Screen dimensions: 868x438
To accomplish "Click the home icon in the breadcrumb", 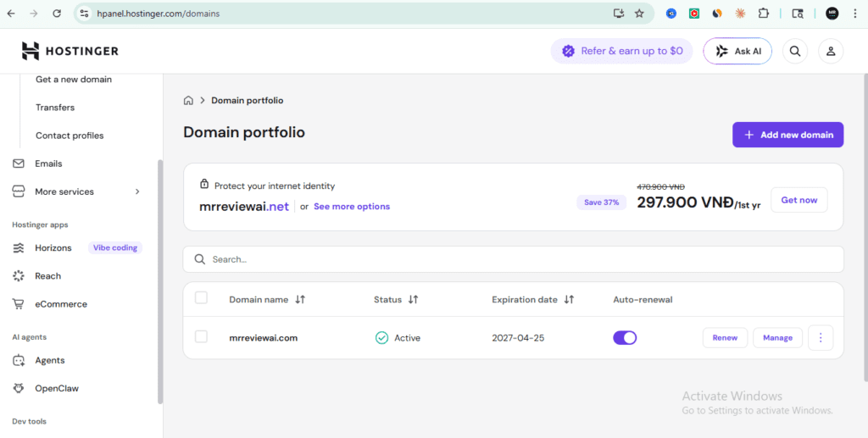I will pyautogui.click(x=188, y=100).
